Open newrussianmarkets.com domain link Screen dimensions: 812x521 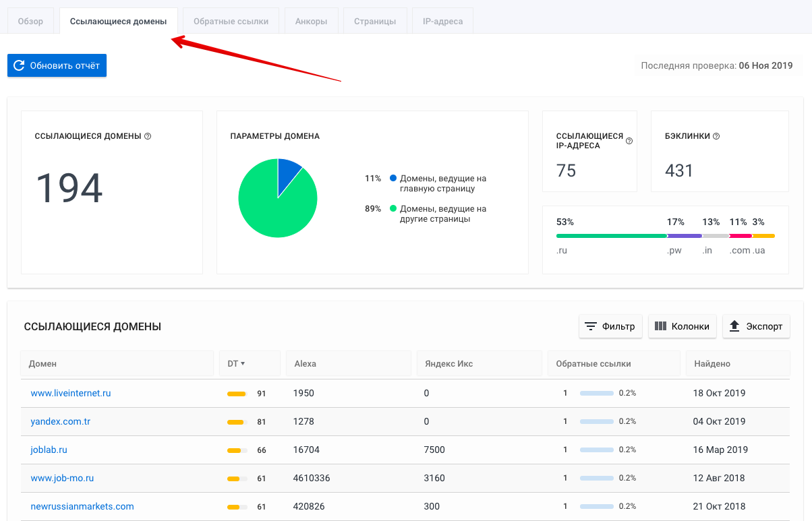click(82, 506)
